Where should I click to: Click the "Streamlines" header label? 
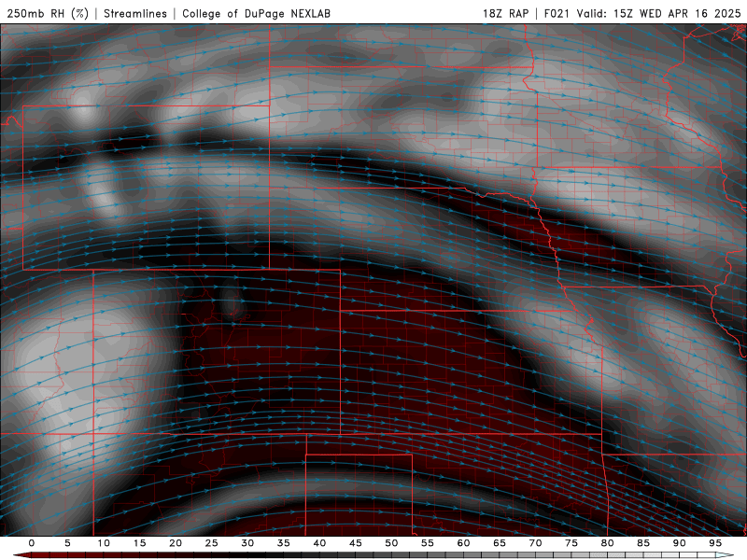[135, 13]
